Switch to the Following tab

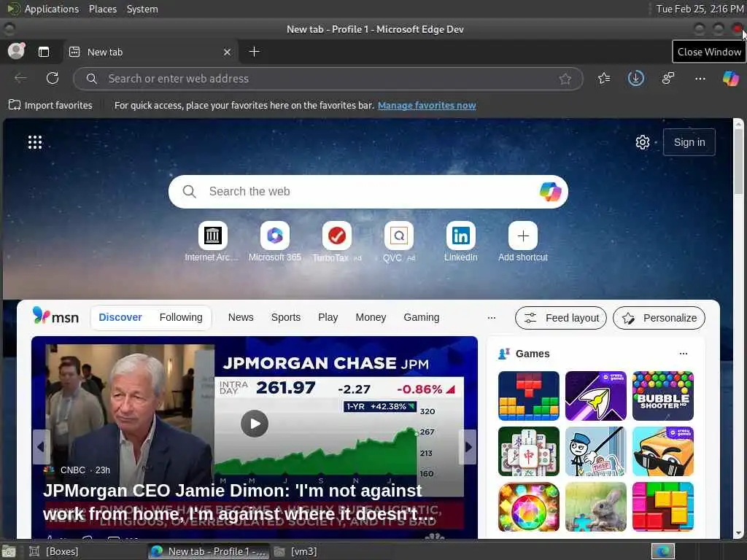pyautogui.click(x=181, y=317)
